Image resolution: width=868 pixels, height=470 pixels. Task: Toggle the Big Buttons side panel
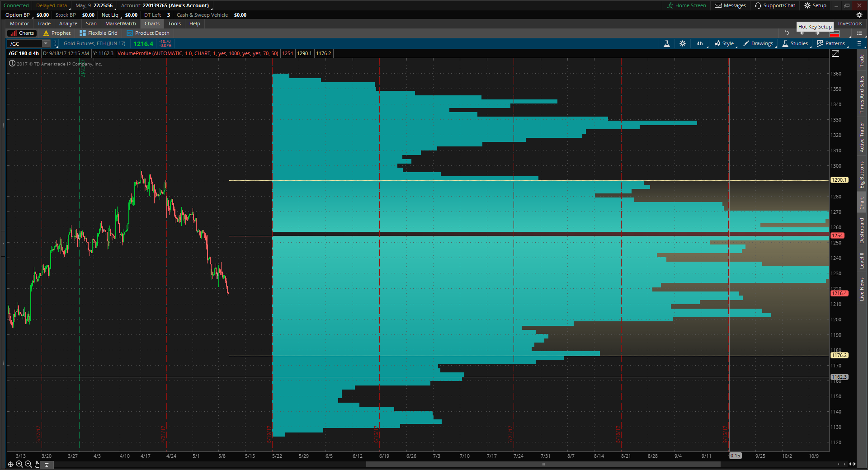coord(862,175)
